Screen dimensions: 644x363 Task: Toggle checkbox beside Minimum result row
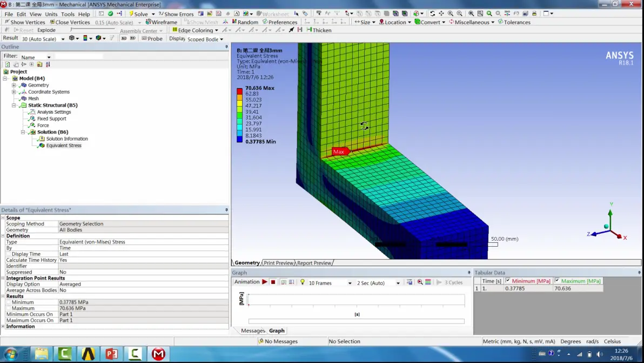(x=9, y=302)
